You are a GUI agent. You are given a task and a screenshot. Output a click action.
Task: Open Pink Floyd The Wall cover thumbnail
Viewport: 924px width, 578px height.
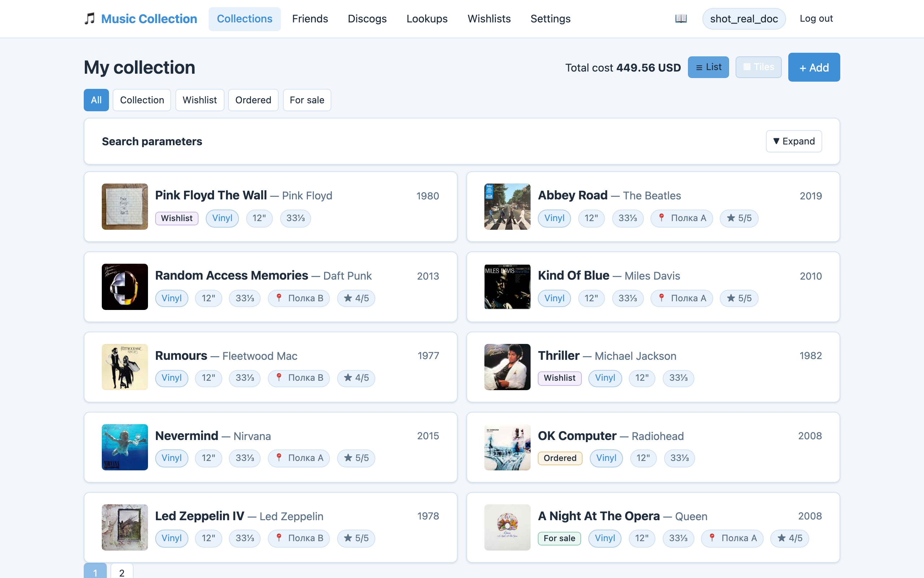pyautogui.click(x=125, y=206)
